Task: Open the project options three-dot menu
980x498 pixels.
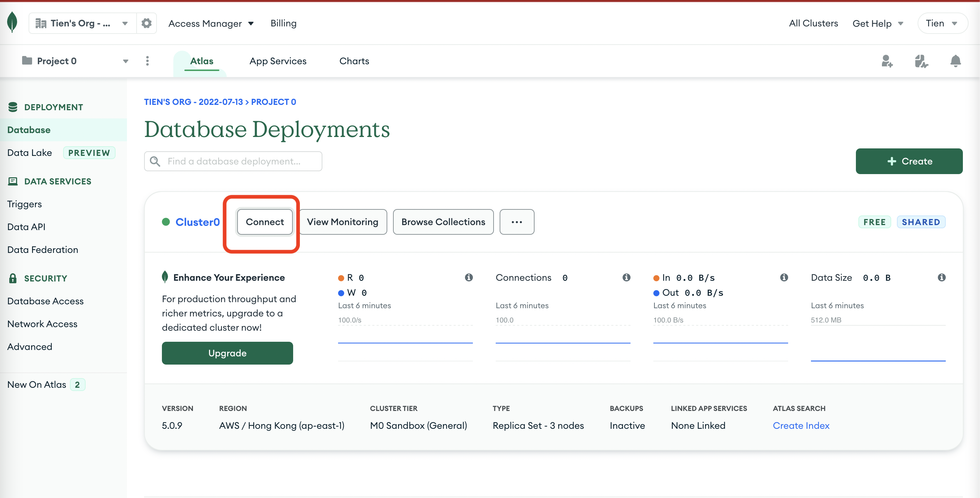Action: coord(147,61)
